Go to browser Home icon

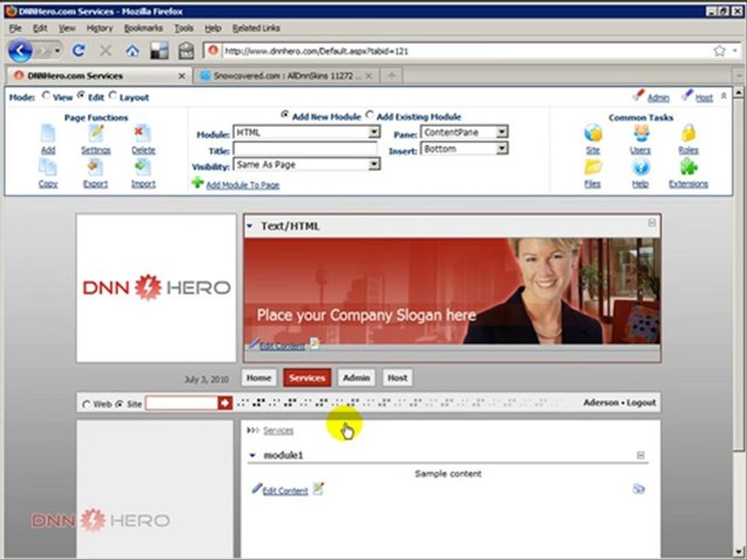(x=132, y=51)
